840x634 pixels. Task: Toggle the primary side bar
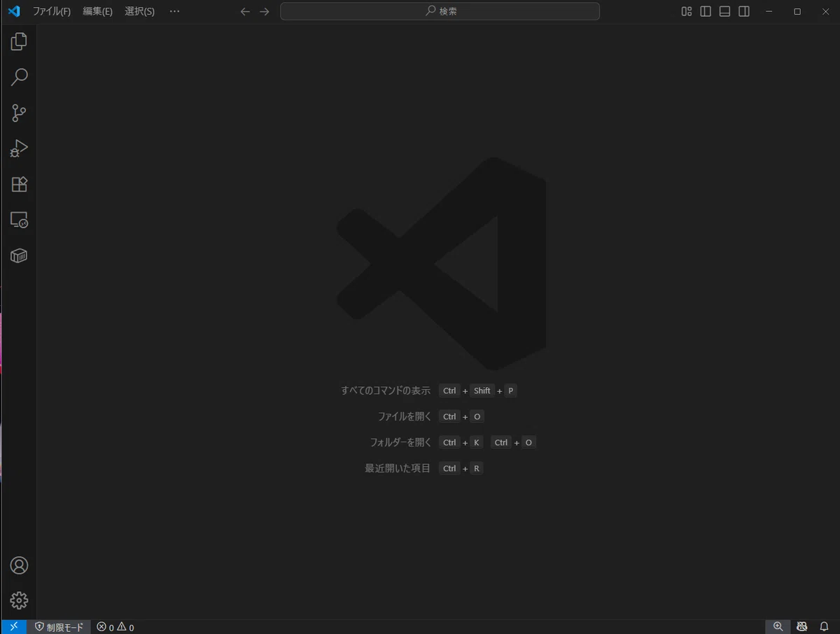pos(706,11)
